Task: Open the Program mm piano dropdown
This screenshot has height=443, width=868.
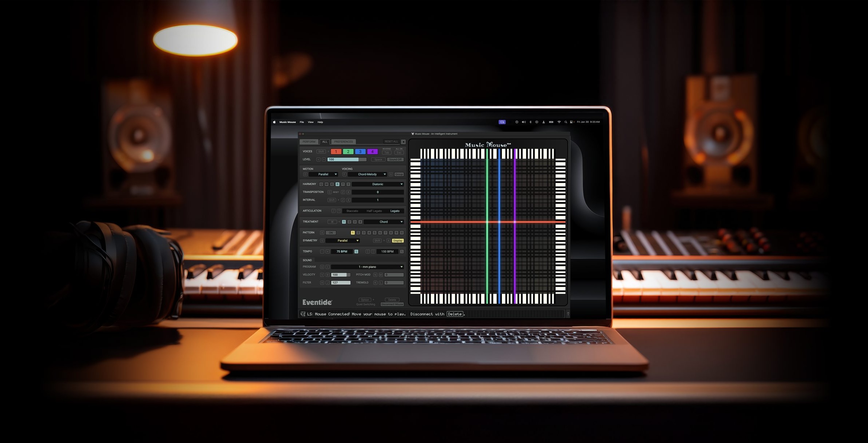Action: coord(367,267)
